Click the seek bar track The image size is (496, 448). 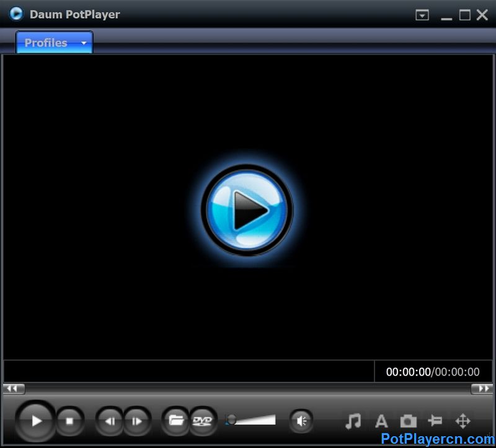point(247,389)
